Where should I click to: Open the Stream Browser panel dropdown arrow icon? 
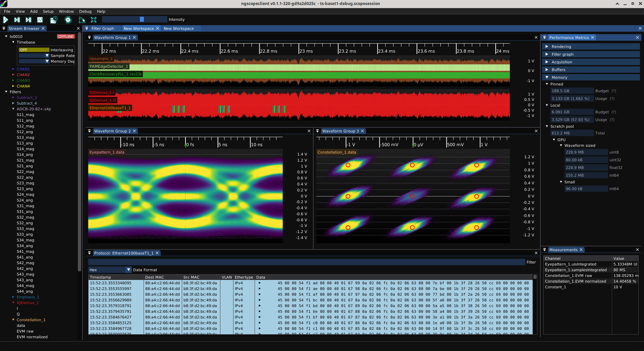(x=4, y=28)
